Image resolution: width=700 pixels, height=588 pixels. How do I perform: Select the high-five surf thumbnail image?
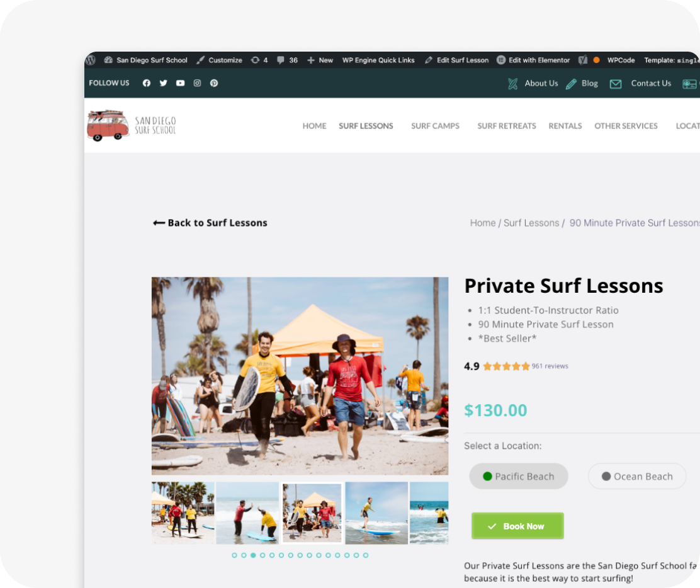pyautogui.click(x=247, y=513)
